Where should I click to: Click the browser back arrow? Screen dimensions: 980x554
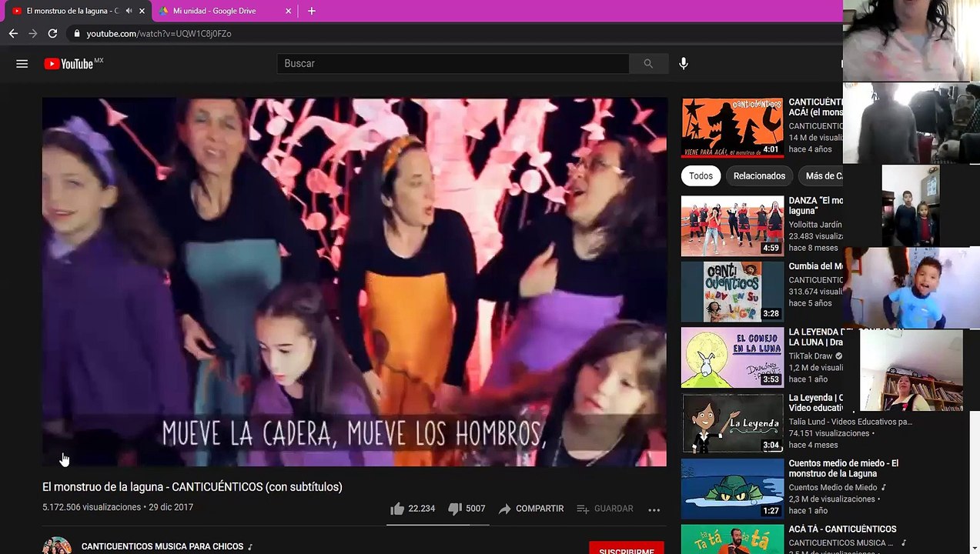pos(13,34)
